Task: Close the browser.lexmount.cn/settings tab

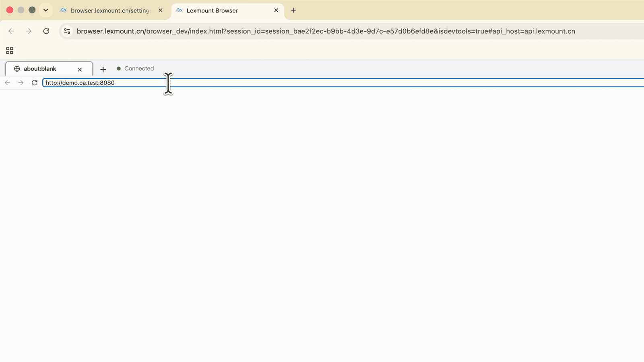Action: coord(161,10)
